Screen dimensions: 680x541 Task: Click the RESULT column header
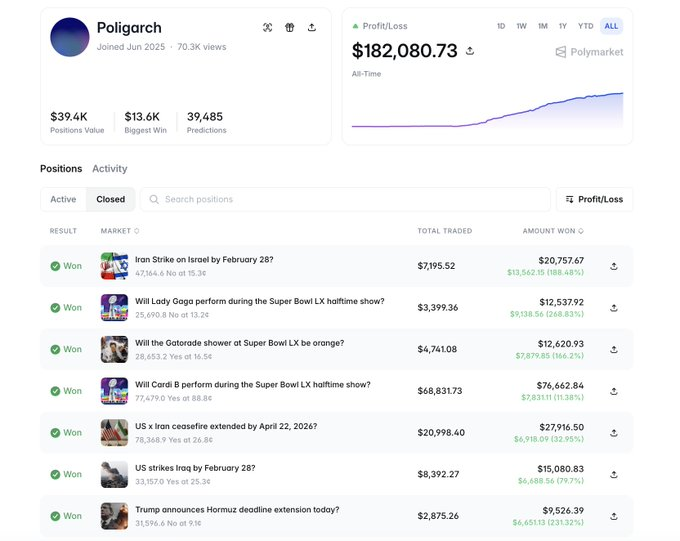click(x=63, y=231)
